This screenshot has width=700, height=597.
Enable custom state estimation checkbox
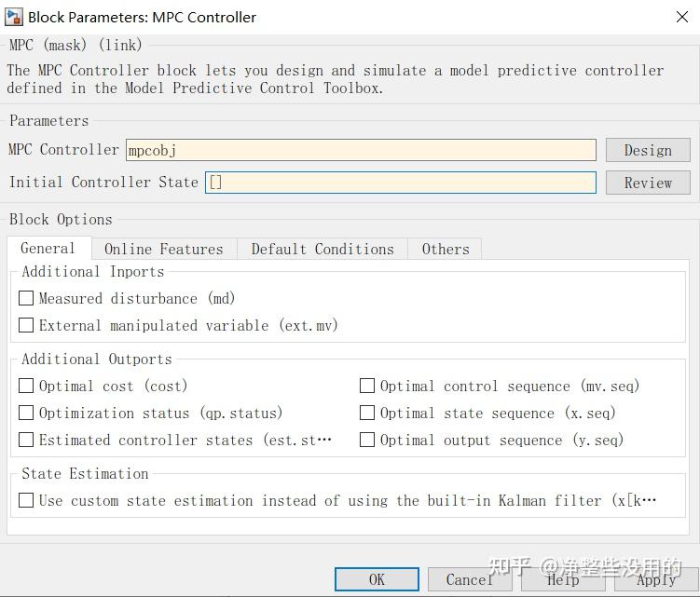(26, 500)
